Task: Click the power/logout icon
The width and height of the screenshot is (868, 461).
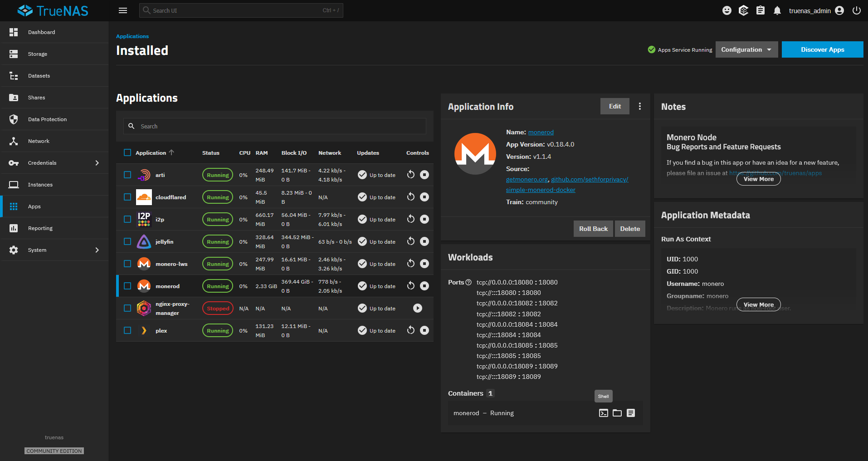Action: click(856, 10)
